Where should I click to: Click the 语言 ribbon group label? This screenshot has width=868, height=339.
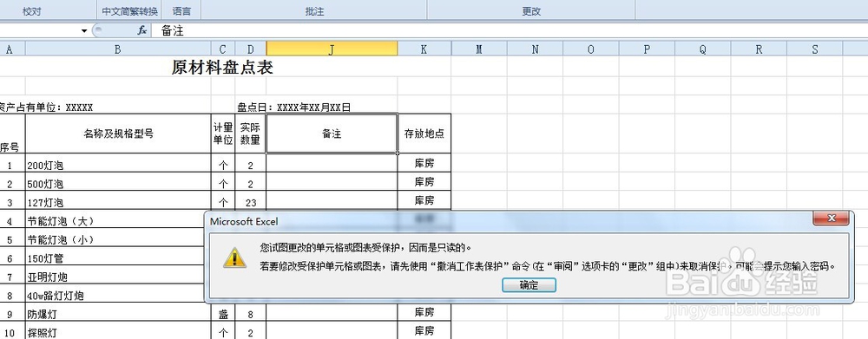[x=181, y=11]
